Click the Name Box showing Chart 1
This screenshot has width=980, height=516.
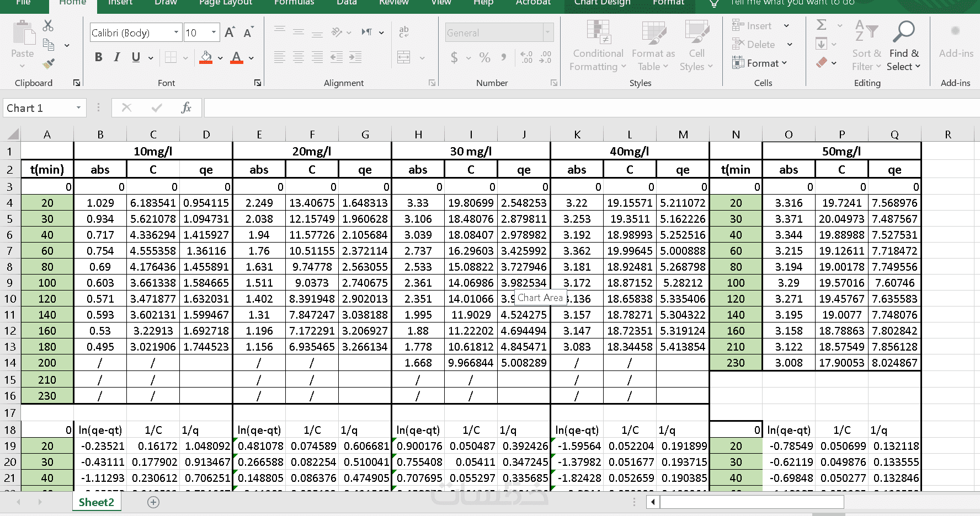click(38, 108)
